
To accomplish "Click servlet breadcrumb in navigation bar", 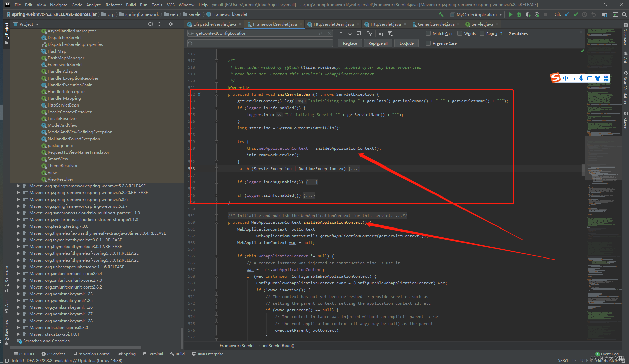I will (192, 14).
